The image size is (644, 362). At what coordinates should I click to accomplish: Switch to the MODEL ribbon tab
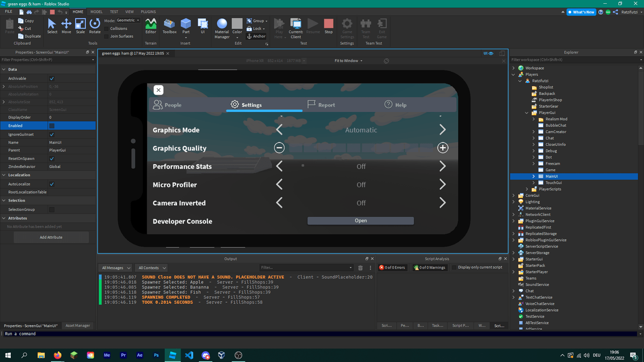click(x=96, y=12)
